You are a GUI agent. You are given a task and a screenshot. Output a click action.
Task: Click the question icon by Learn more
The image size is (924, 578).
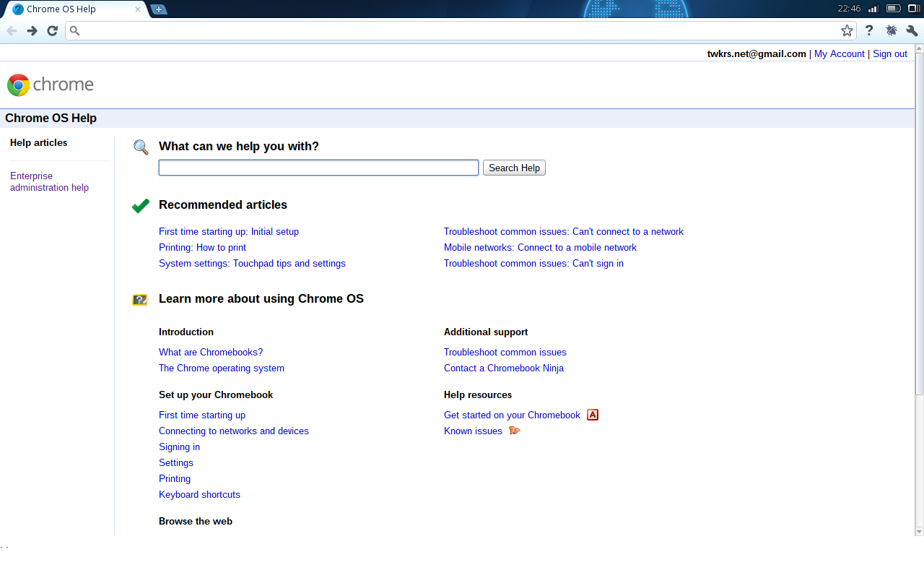pos(140,300)
